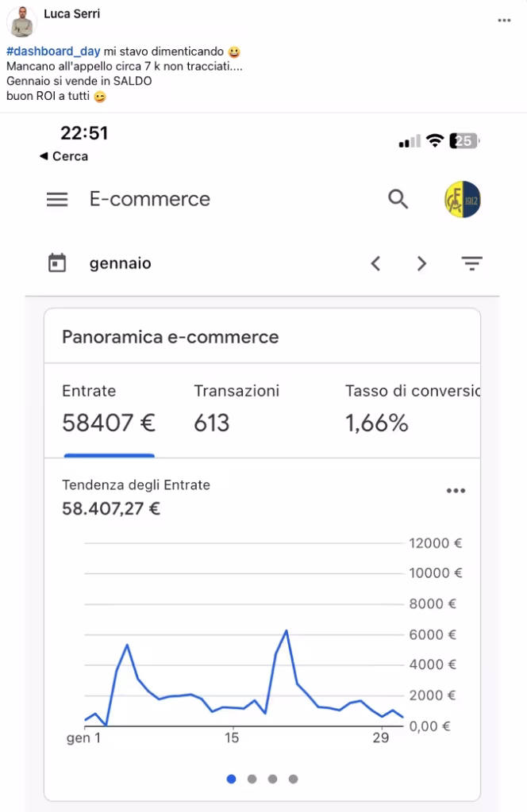This screenshot has height=812, width=527.
Task: Open the filter options icon
Action: click(x=472, y=263)
